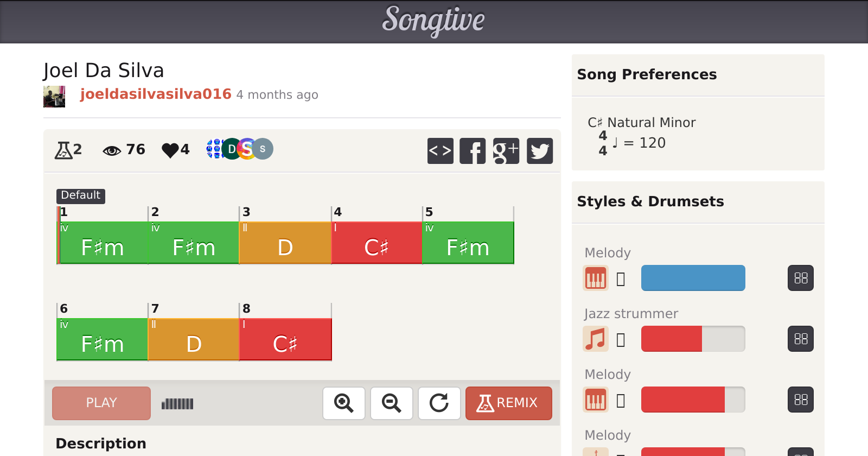Click the Jazz strummer music note icon
Screen dimensions: 868x456
[596, 339]
